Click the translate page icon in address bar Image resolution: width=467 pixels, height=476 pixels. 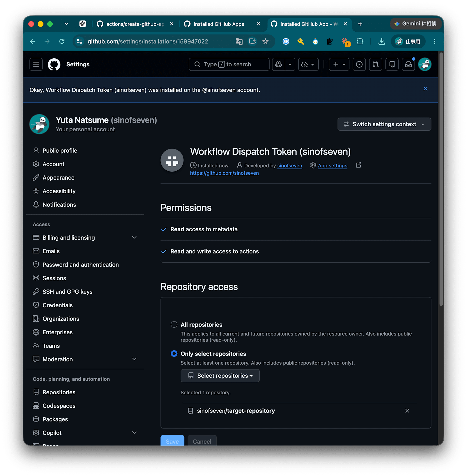click(239, 41)
